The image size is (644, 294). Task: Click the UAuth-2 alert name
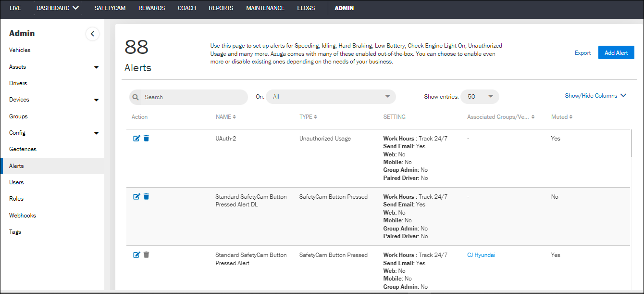pos(226,139)
